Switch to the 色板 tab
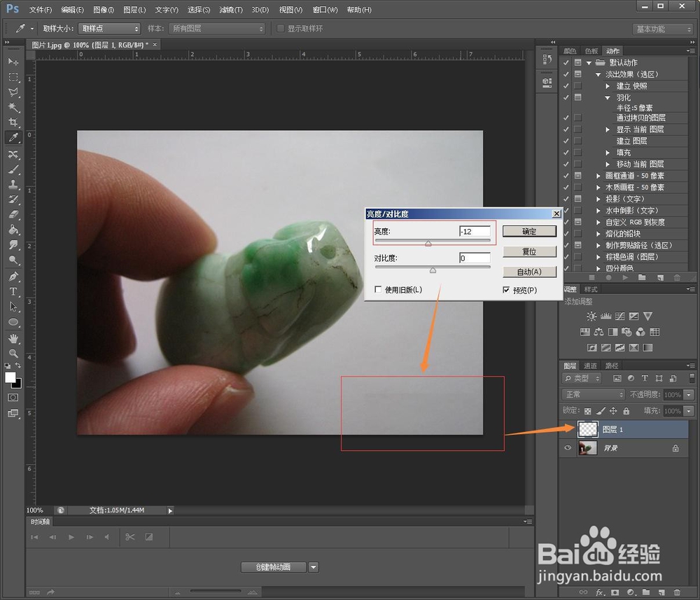This screenshot has height=600, width=700. coord(591,51)
